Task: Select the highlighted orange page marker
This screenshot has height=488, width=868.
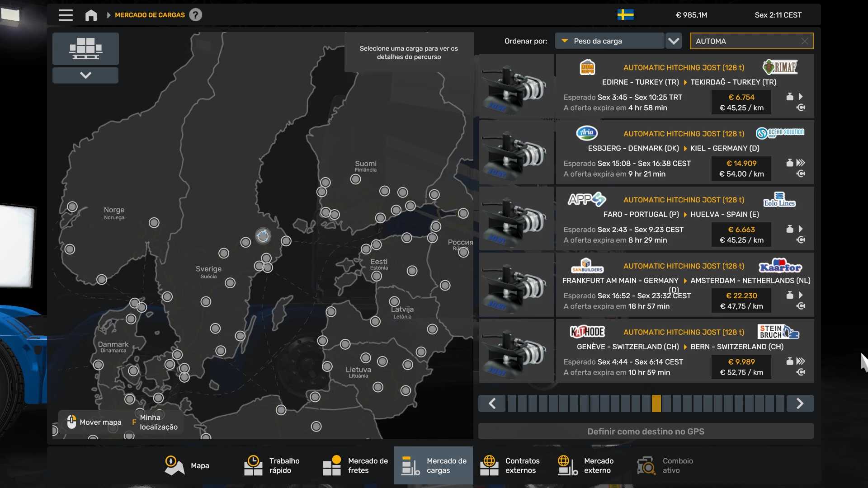Action: [x=656, y=403]
